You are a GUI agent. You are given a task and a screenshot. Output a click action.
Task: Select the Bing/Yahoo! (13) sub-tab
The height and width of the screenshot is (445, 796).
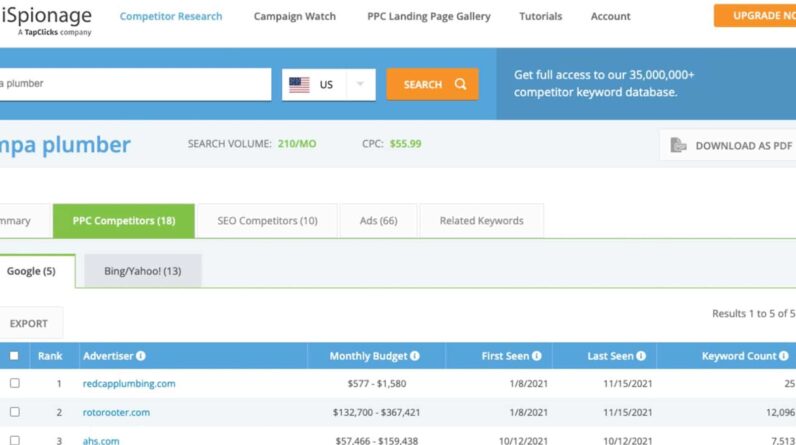click(x=143, y=271)
